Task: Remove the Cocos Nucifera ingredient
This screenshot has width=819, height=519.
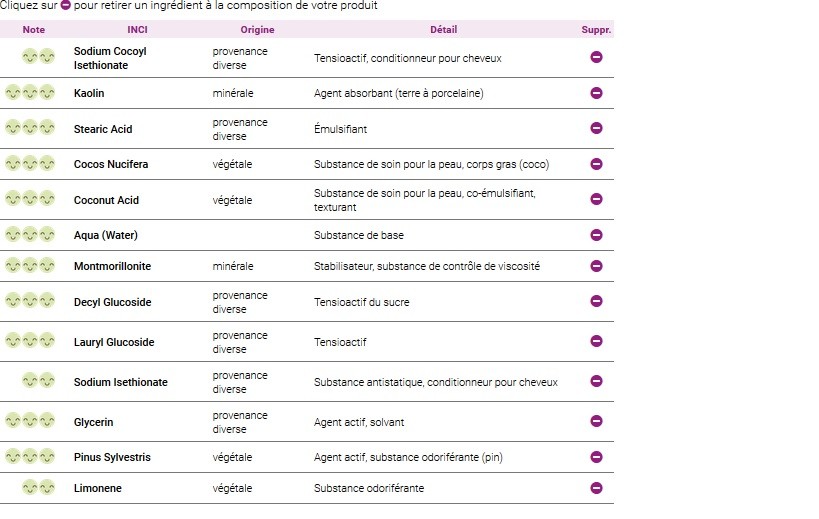Action: coord(596,164)
